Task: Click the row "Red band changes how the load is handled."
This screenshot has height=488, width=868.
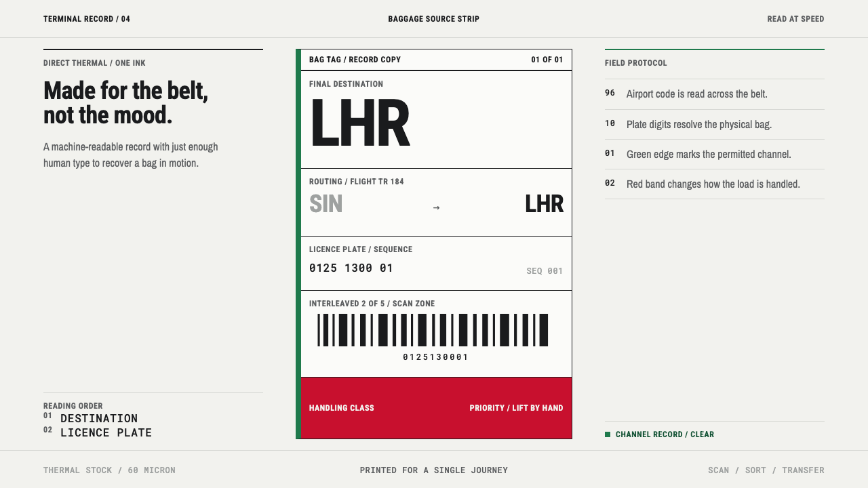Action: coord(715,184)
